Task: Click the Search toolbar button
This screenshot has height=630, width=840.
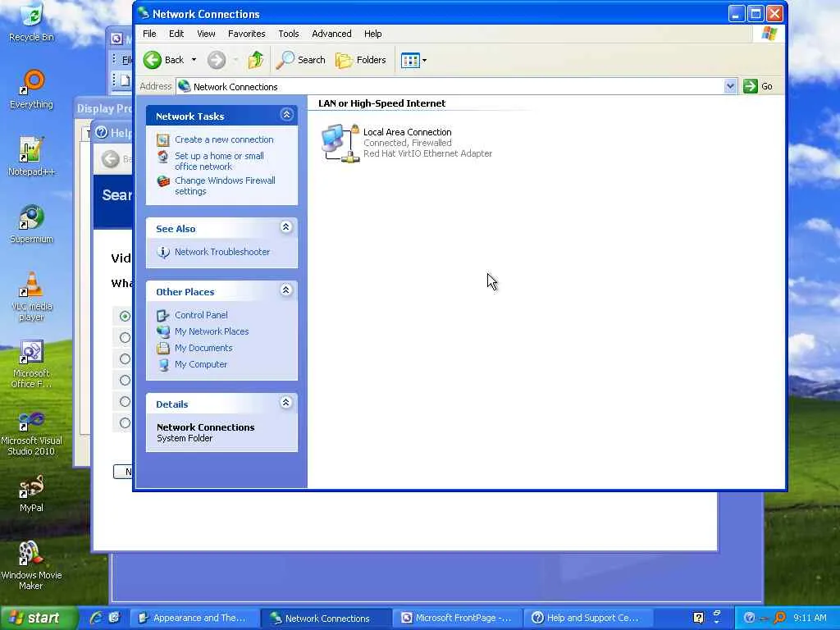Action: coord(300,60)
